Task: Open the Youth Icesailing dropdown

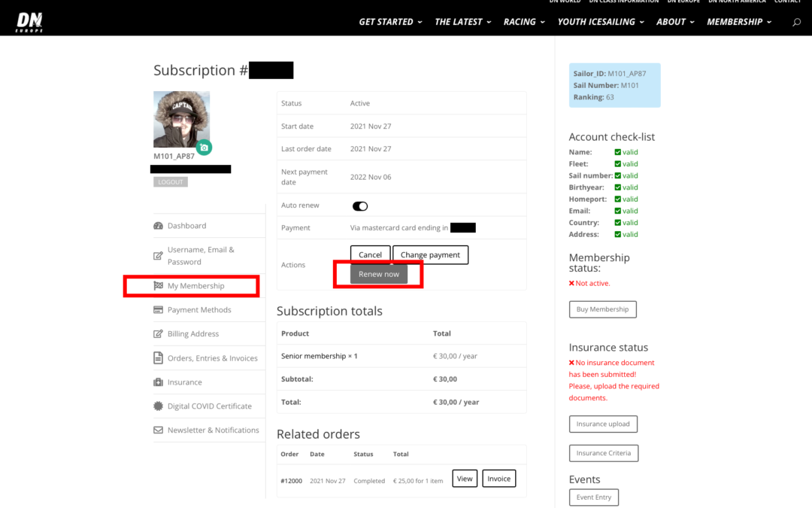Action: (x=601, y=22)
